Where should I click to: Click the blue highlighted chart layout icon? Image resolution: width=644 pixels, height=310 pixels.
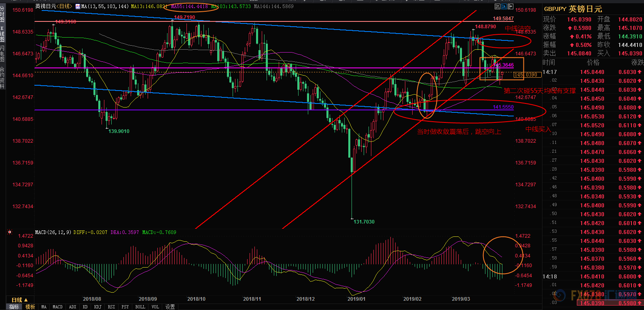[x=504, y=6]
